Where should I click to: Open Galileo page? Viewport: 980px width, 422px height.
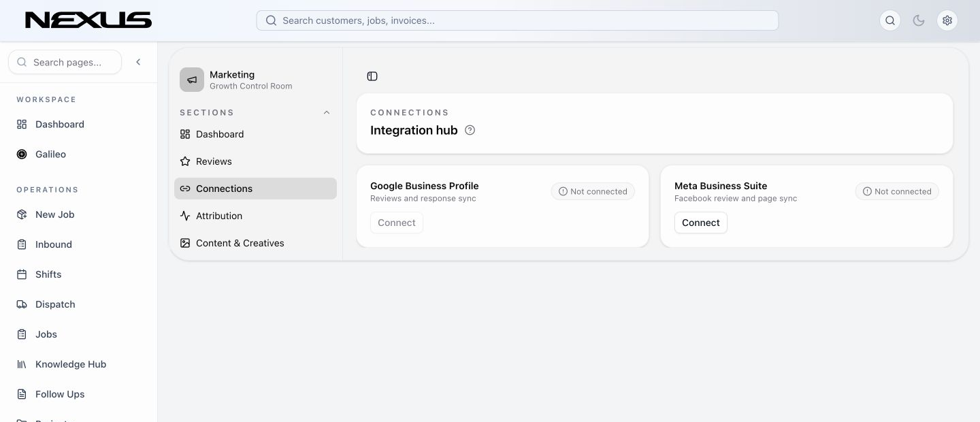(x=78, y=155)
